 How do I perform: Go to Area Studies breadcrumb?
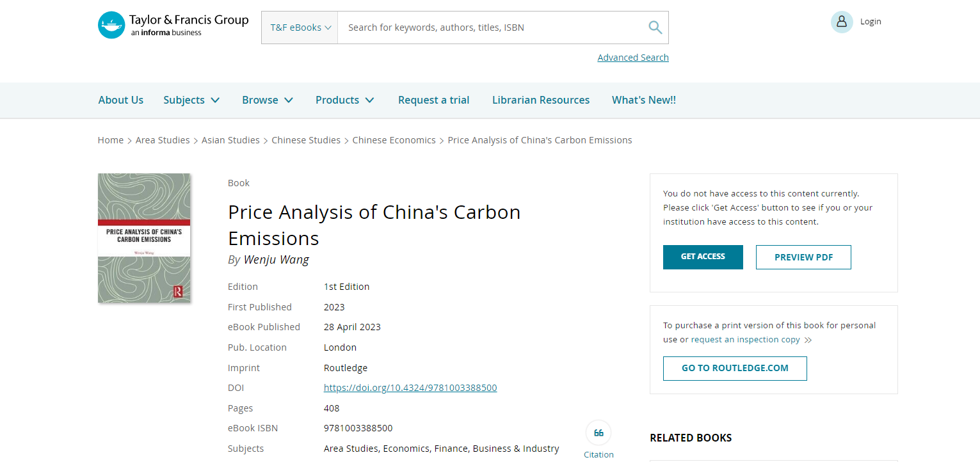[163, 140]
